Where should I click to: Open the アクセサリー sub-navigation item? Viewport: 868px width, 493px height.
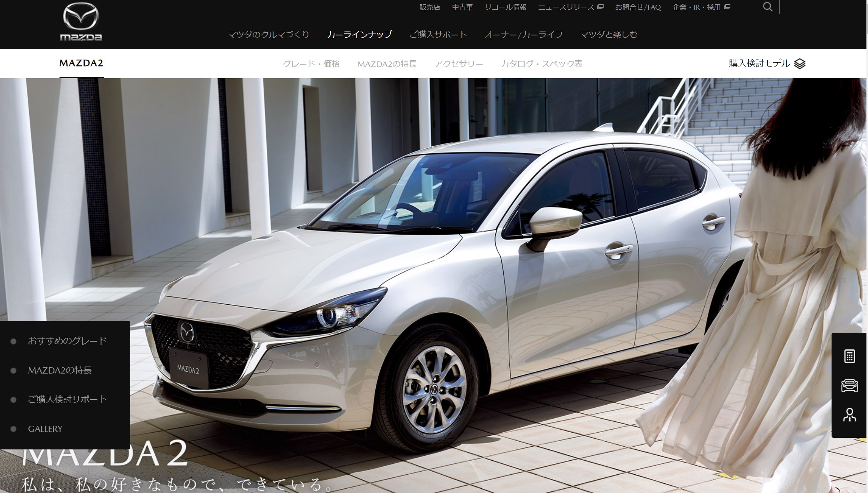pos(458,64)
